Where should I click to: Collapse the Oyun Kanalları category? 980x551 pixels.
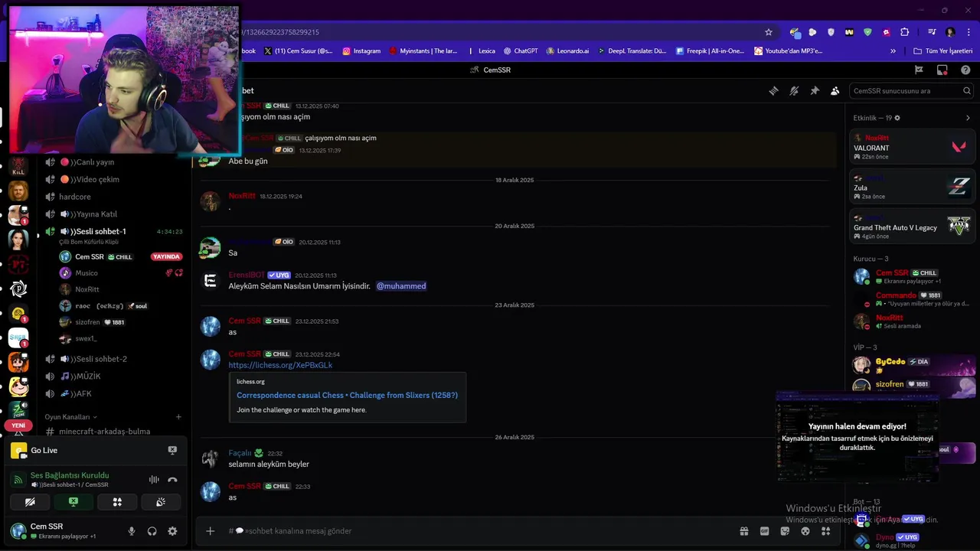70,417
